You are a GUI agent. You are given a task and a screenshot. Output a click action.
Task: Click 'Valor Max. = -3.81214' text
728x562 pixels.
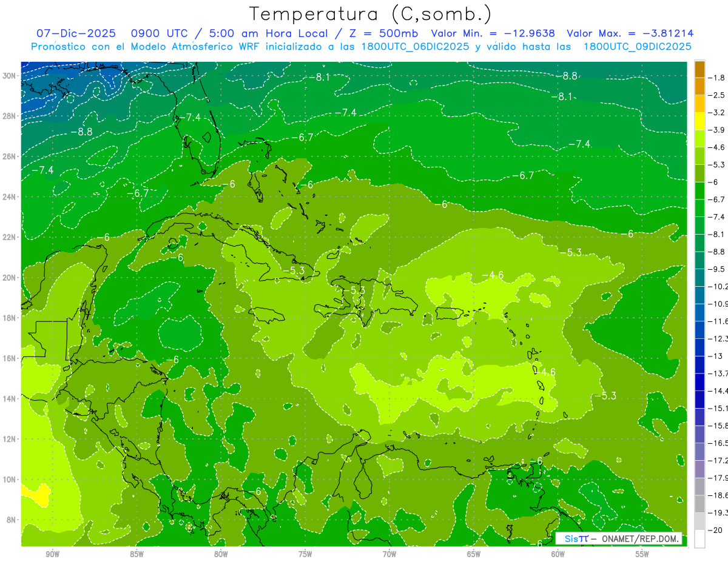pyautogui.click(x=630, y=34)
